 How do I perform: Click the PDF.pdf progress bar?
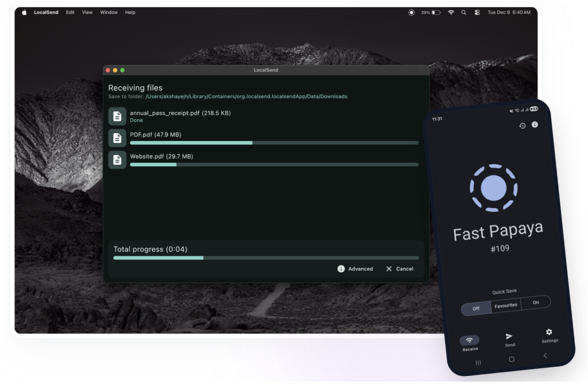274,143
